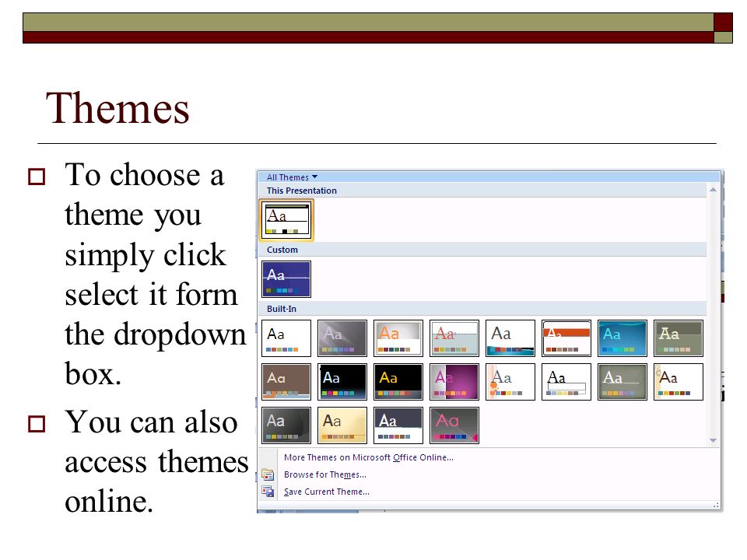The width and height of the screenshot is (747, 560).
Task: Select the bright blue theme with cyan Aa
Action: click(x=622, y=338)
